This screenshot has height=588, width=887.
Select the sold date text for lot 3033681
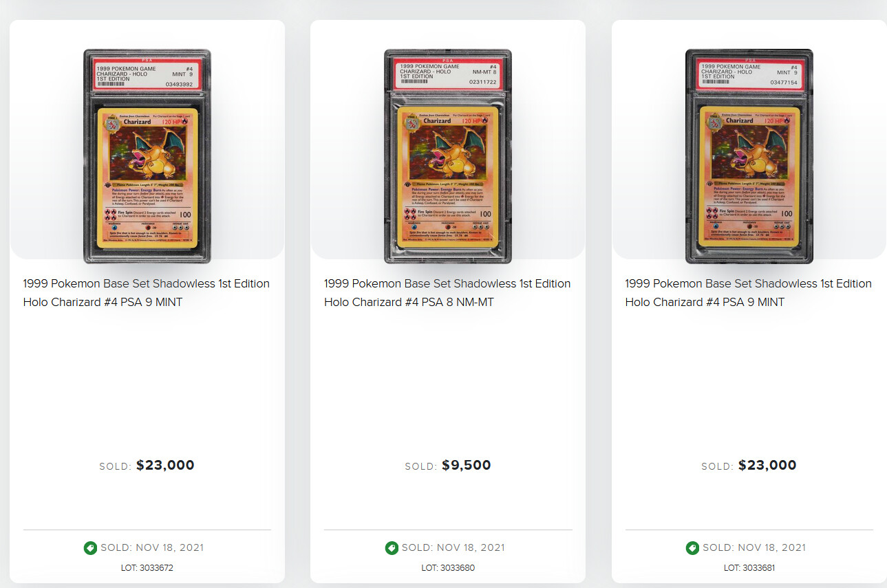(x=754, y=548)
